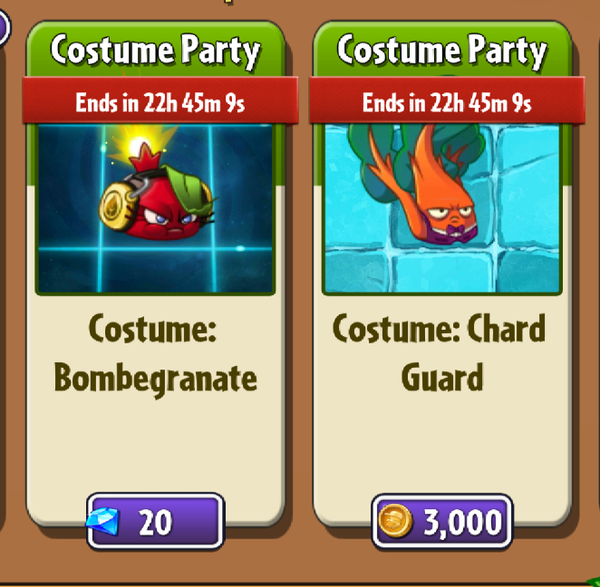Buy Bombegranate costume for 20 gems

point(155,521)
